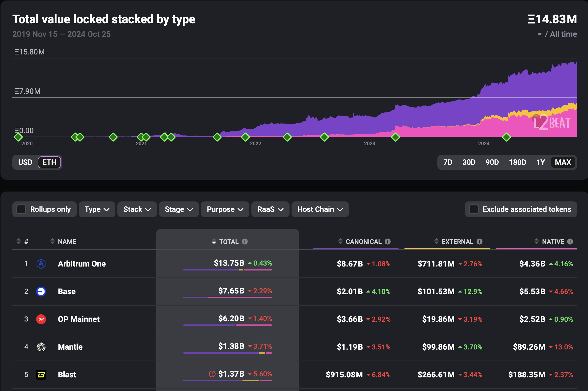Screen dimensions: 588x391
Task: Select the MAX time range
Action: [x=563, y=162]
